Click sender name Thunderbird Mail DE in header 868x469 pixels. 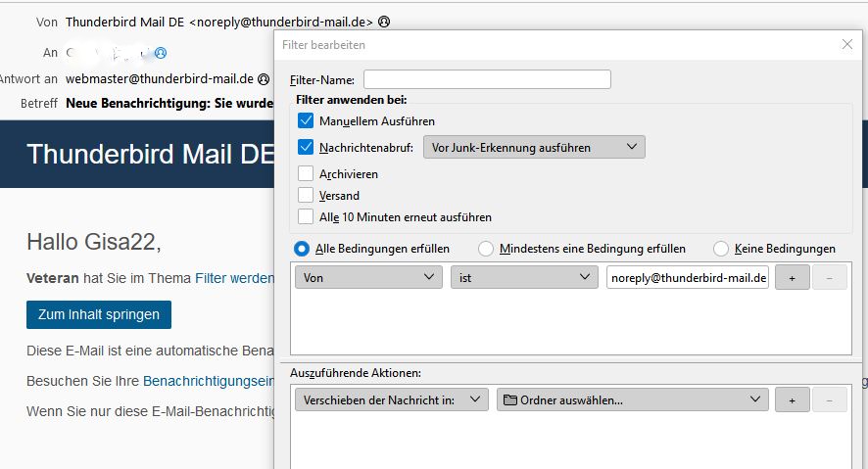124,22
